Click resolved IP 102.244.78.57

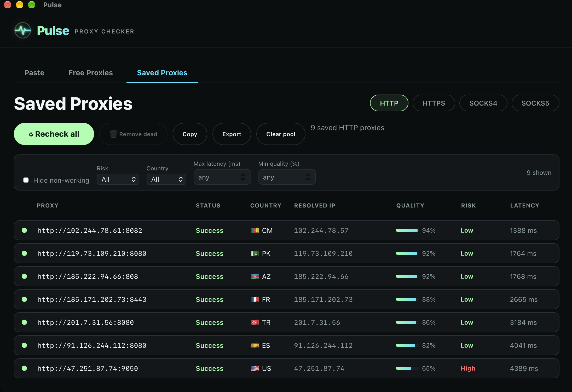point(321,230)
